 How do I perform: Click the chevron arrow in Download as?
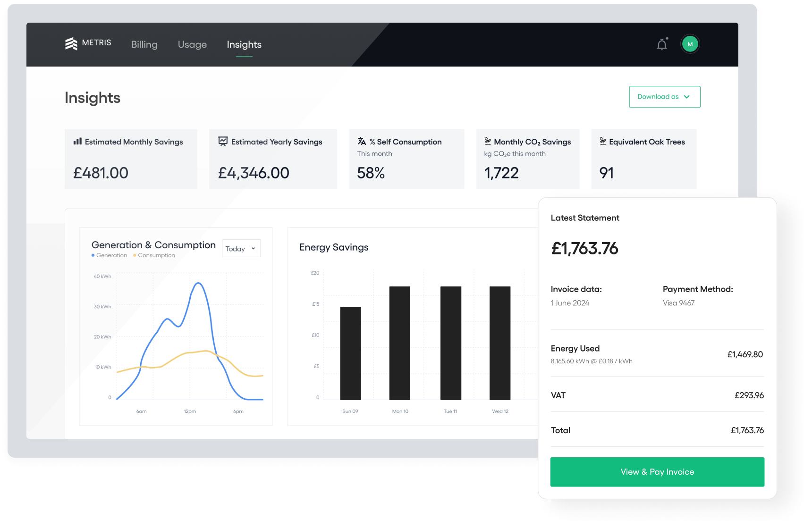click(x=687, y=97)
